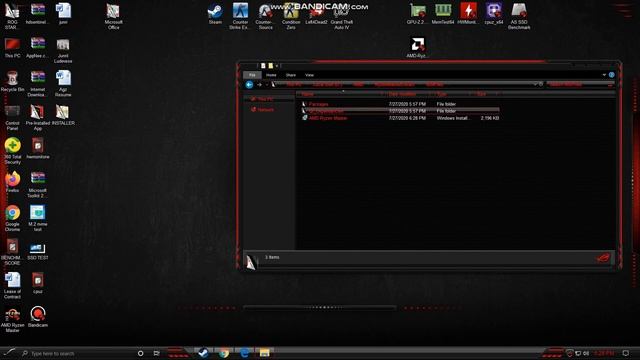The width and height of the screenshot is (640, 360).
Task: Open the quick access toolbar dropdown arrow
Action: pyautogui.click(x=277, y=66)
